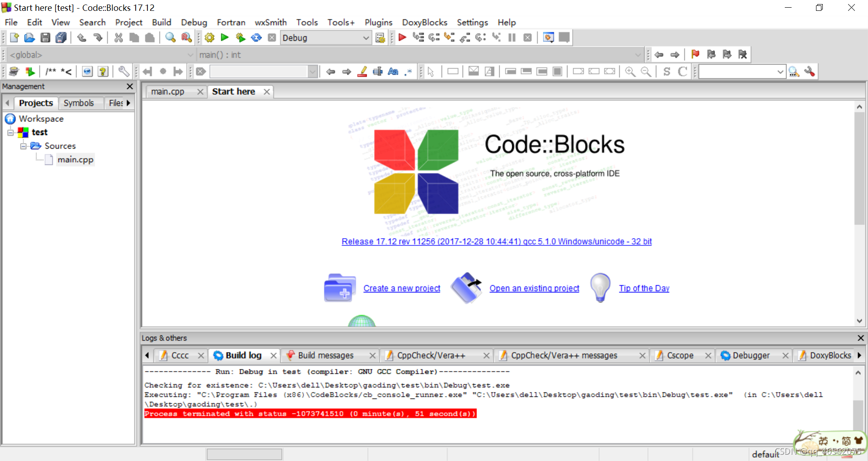Click the Zoom out magnifier icon
868x461 pixels.
pos(646,71)
